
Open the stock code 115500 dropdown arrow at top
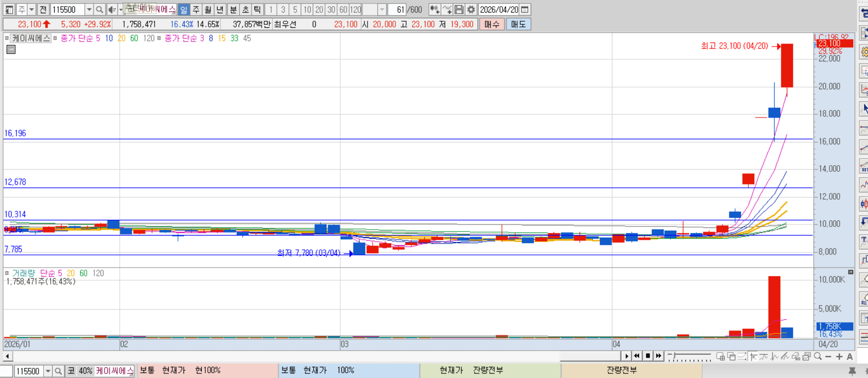click(x=89, y=10)
